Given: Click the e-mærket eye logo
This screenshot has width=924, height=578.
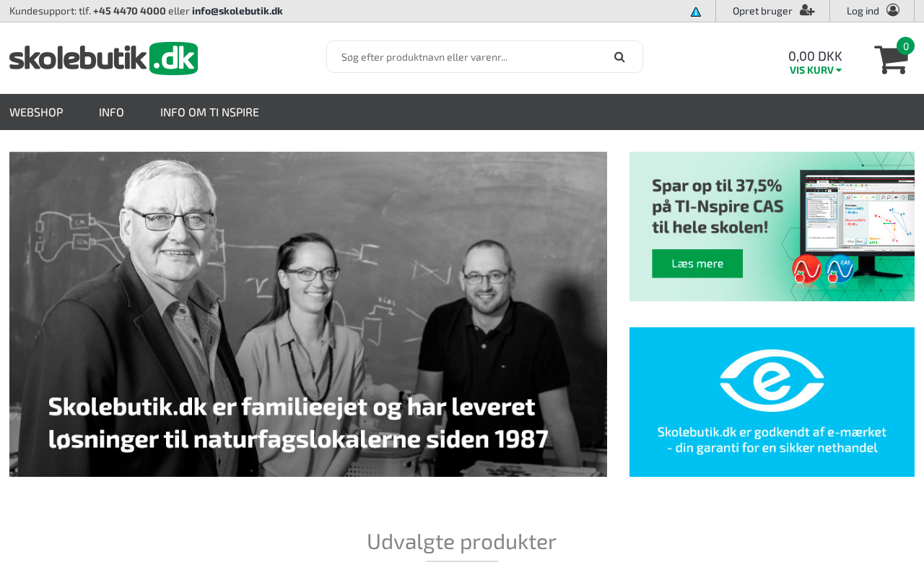Looking at the screenshot, I should tap(772, 381).
